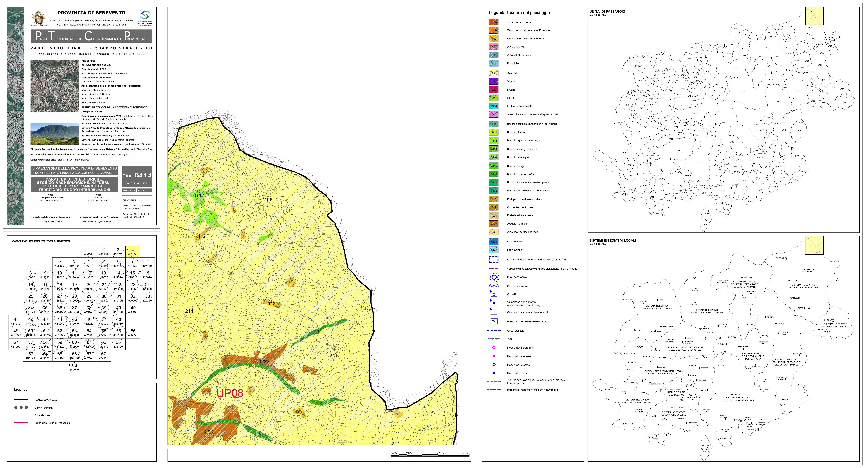Select the 111a Tessuti urbani storici swatch
This screenshot has width=868, height=468.
coord(494,22)
